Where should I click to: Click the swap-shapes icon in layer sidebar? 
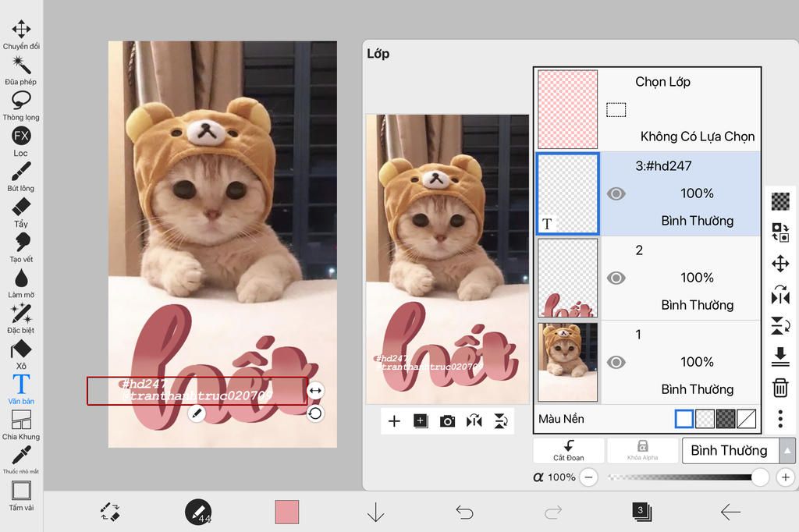[x=780, y=232]
